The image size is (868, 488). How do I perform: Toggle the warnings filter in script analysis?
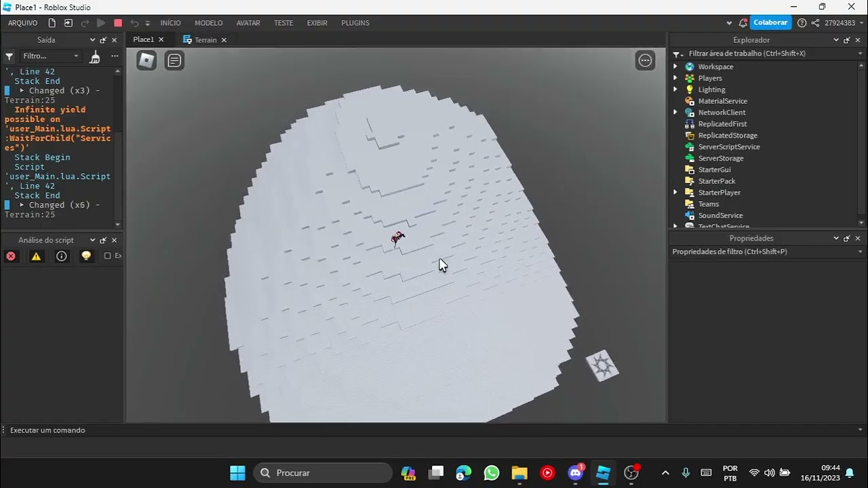[36, 256]
